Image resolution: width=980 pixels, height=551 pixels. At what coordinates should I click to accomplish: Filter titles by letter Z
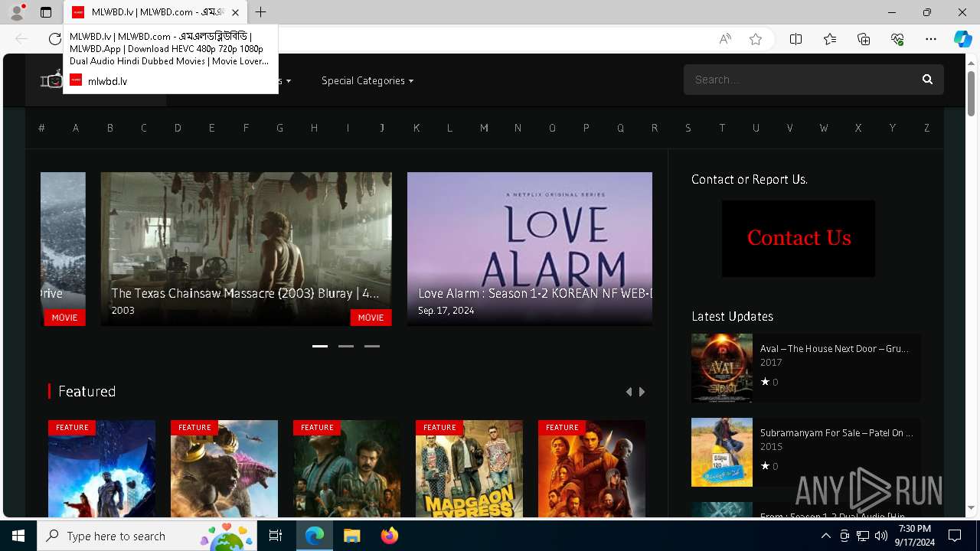click(926, 128)
